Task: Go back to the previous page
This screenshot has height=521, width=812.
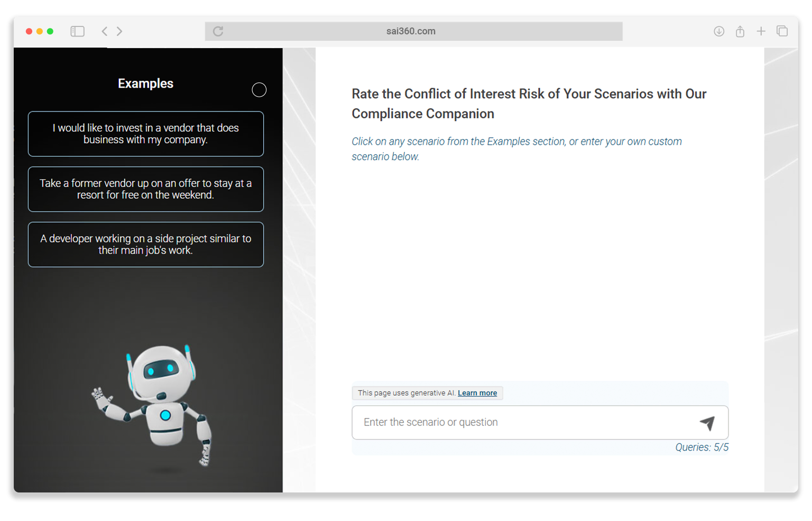Action: (105, 32)
